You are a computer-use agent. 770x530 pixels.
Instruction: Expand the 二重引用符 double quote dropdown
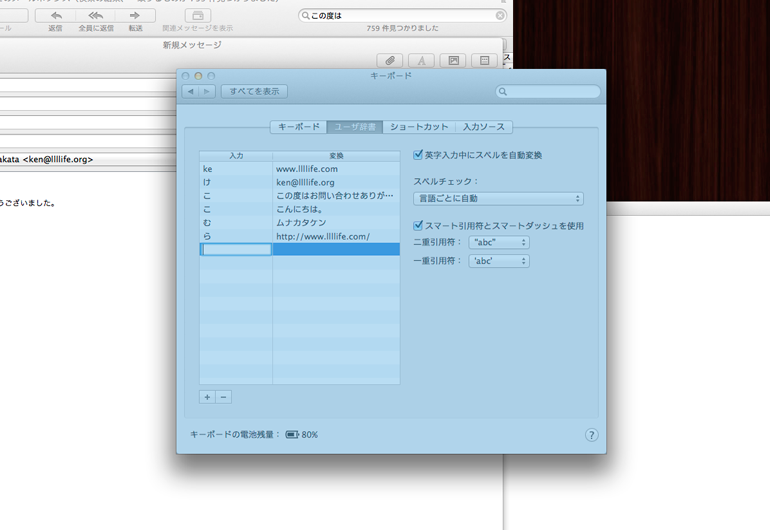coord(498,243)
